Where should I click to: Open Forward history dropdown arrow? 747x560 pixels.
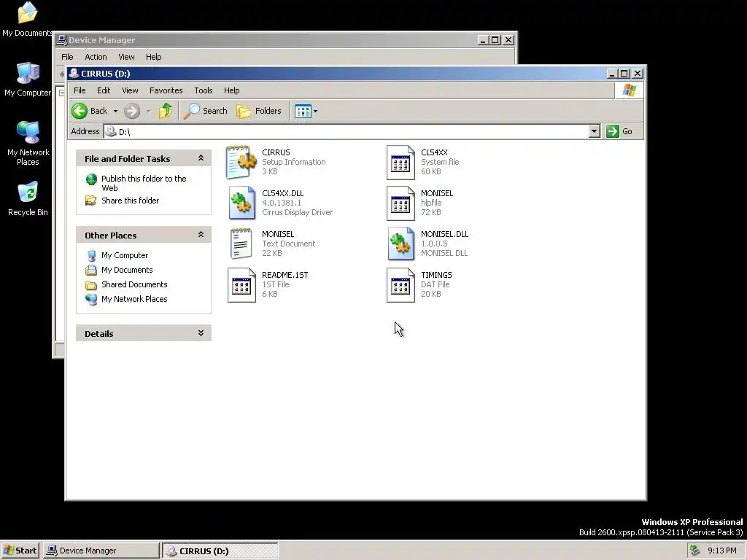148,111
